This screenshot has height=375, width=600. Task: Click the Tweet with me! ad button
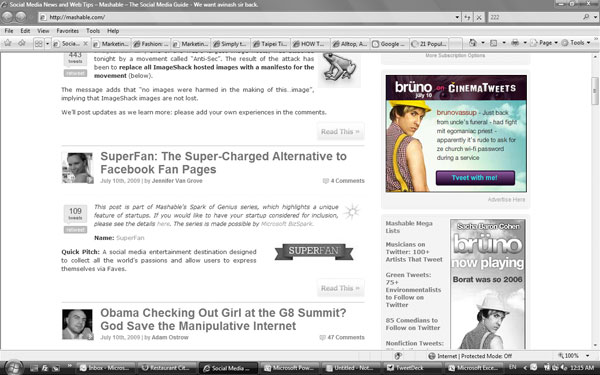pos(475,178)
